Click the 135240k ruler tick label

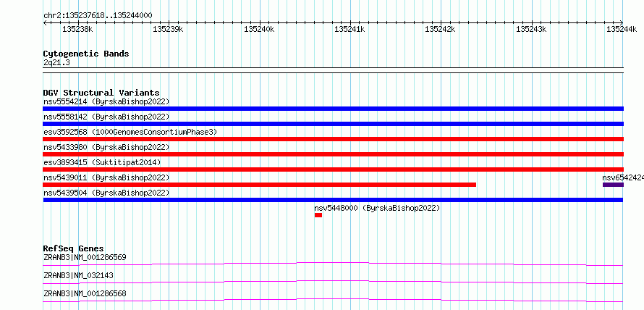(x=259, y=29)
